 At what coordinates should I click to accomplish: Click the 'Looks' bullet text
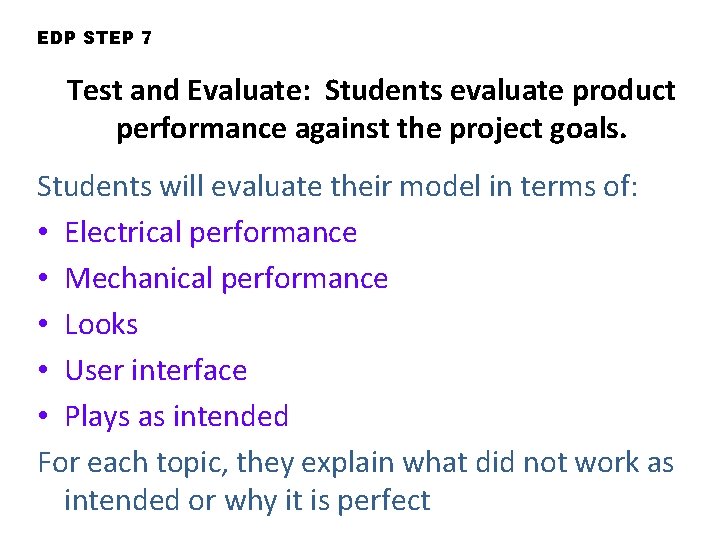[x=101, y=324]
